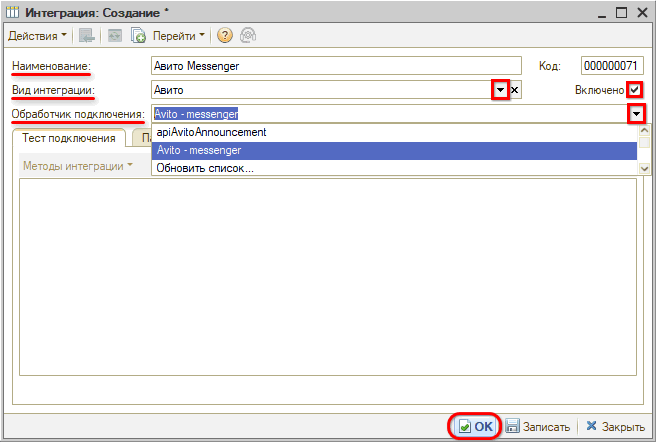The width and height of the screenshot is (656, 442).
Task: Collapse the Обработчик подключения dropdown arrow
Action: 637,114
